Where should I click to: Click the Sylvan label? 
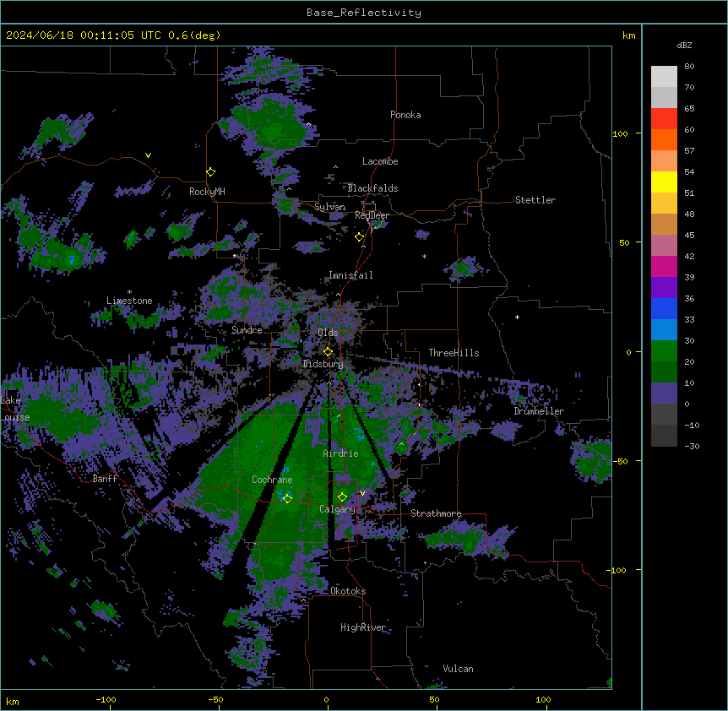(x=329, y=207)
